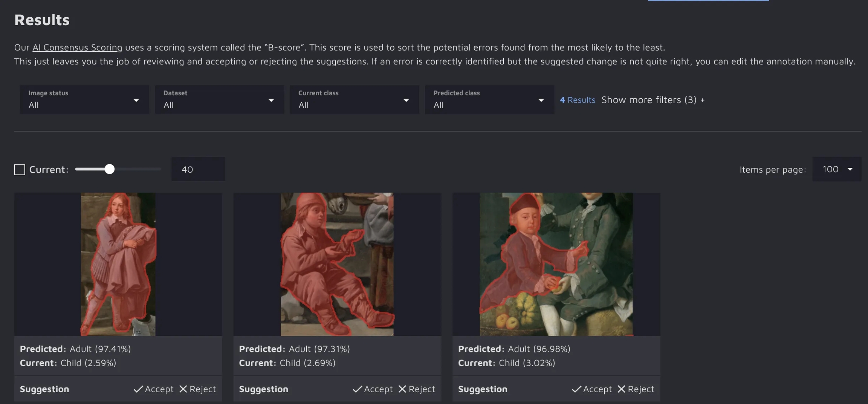Click the Current opacity slider handle
868x404 pixels.
tap(109, 169)
